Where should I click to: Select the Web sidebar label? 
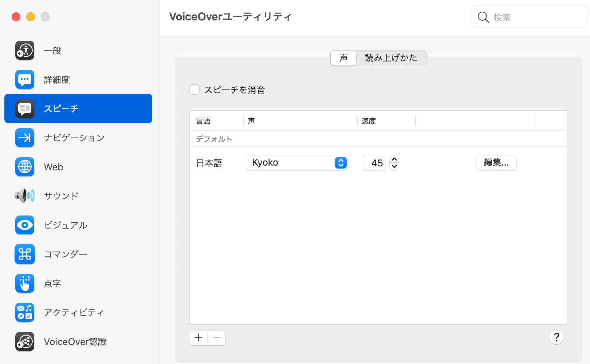pos(54,167)
